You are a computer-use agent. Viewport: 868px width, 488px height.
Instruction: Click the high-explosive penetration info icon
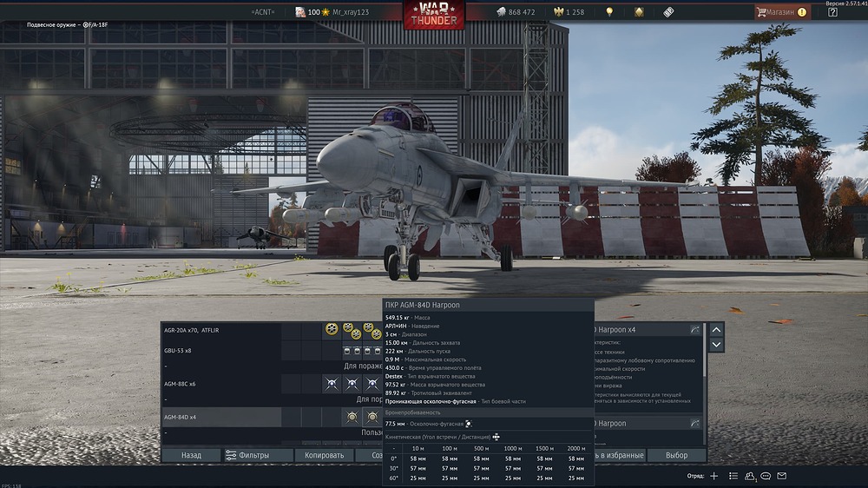point(469,424)
